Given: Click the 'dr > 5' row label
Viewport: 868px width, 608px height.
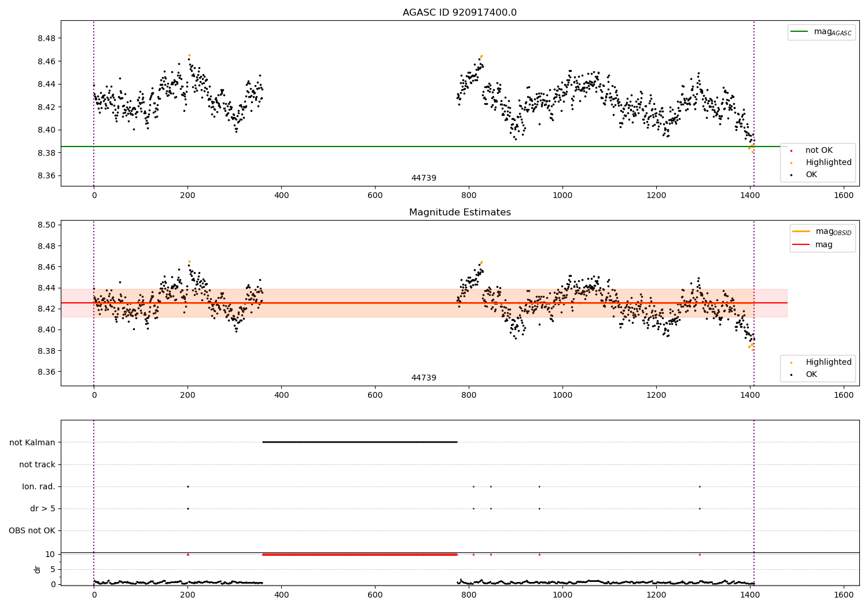Looking at the screenshot, I should (43, 508).
